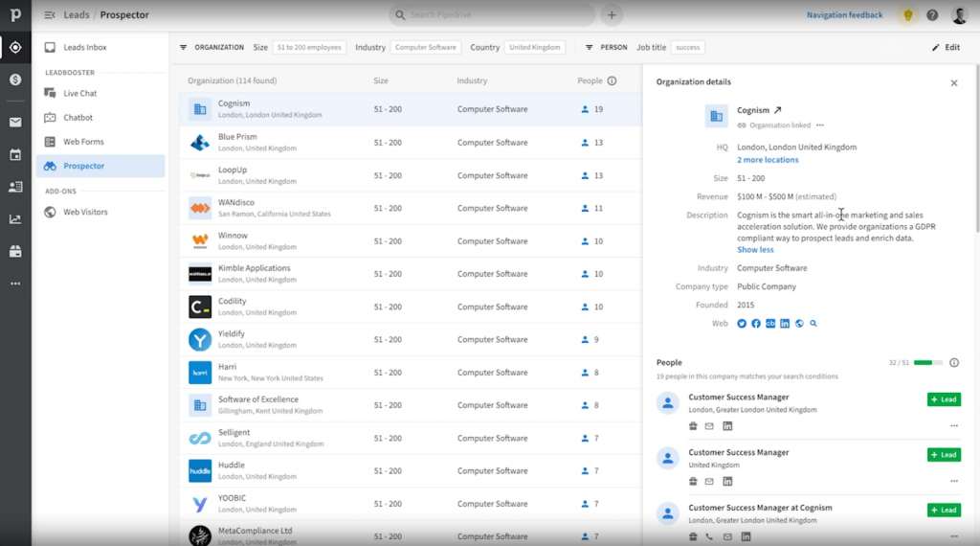Open Cognism external link arrow
980x546 pixels.
[x=777, y=110]
